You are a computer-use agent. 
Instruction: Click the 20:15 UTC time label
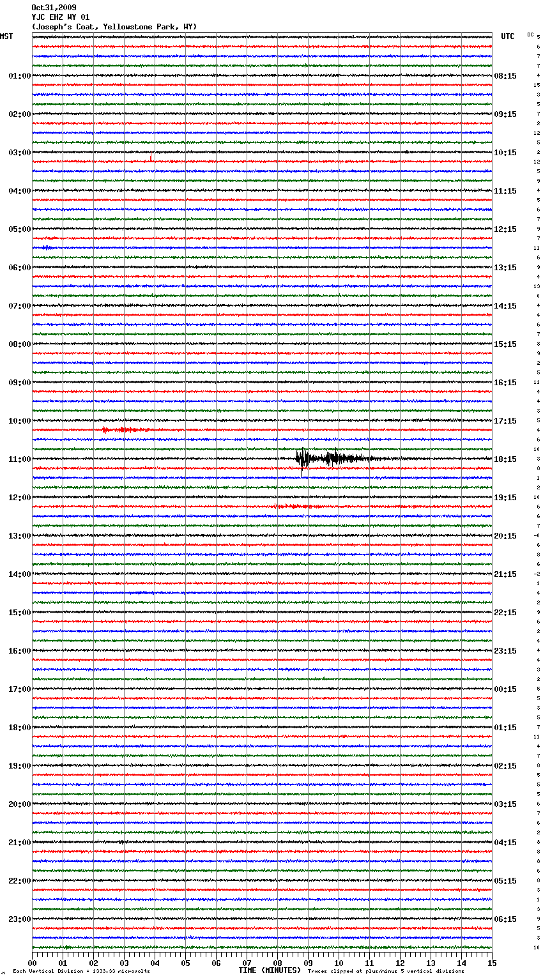(505, 536)
